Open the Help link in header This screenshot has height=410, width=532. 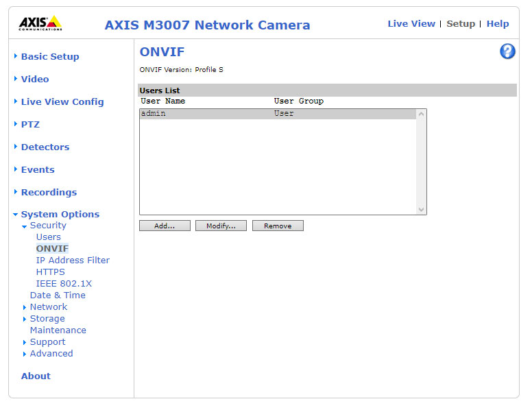click(498, 24)
